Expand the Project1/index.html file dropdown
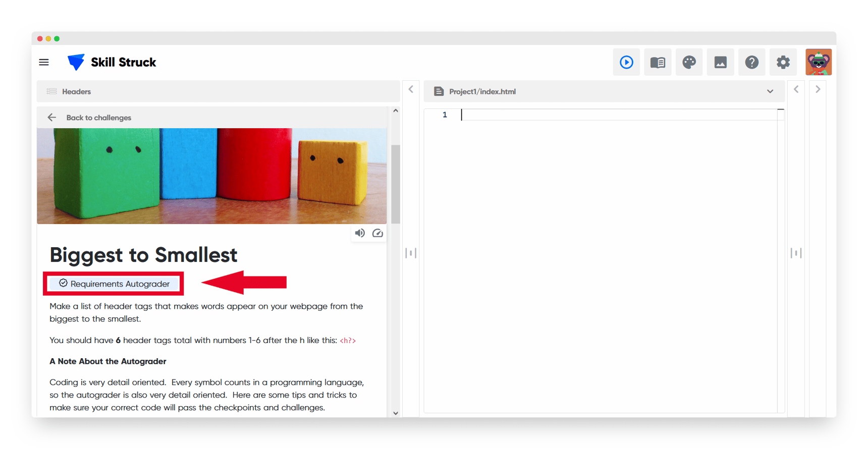Image resolution: width=868 pixels, height=449 pixels. pyautogui.click(x=770, y=91)
